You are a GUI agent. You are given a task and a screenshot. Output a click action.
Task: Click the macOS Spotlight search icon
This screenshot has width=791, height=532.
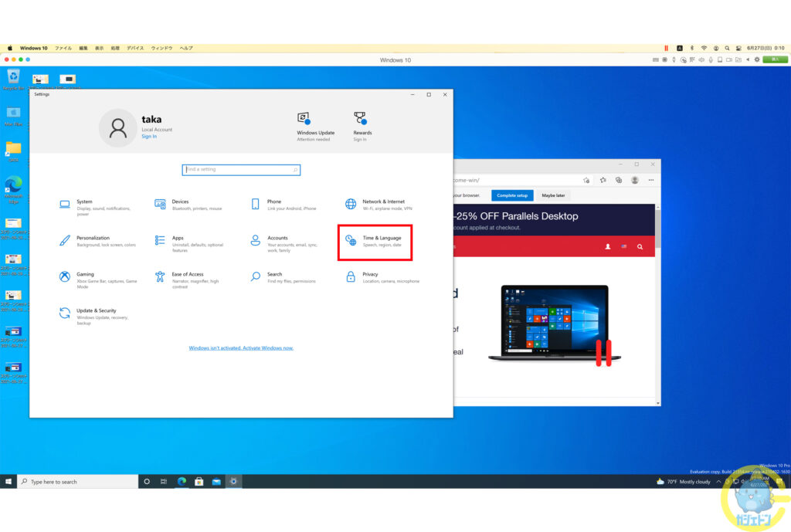pos(727,48)
